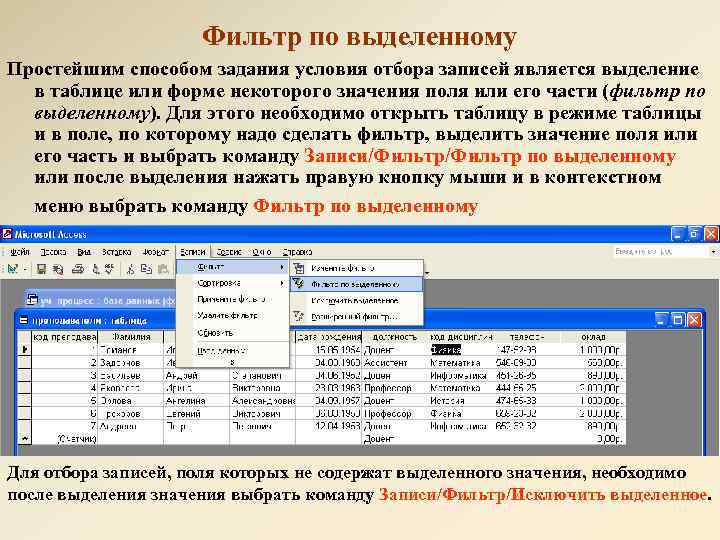Click the (Счетчик) cell in the new row
Viewport: 720px width, 540px height.
pyautogui.click(x=65, y=439)
